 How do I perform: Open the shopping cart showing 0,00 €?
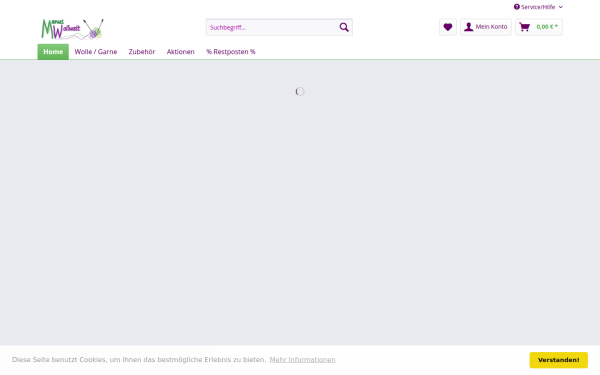[539, 27]
